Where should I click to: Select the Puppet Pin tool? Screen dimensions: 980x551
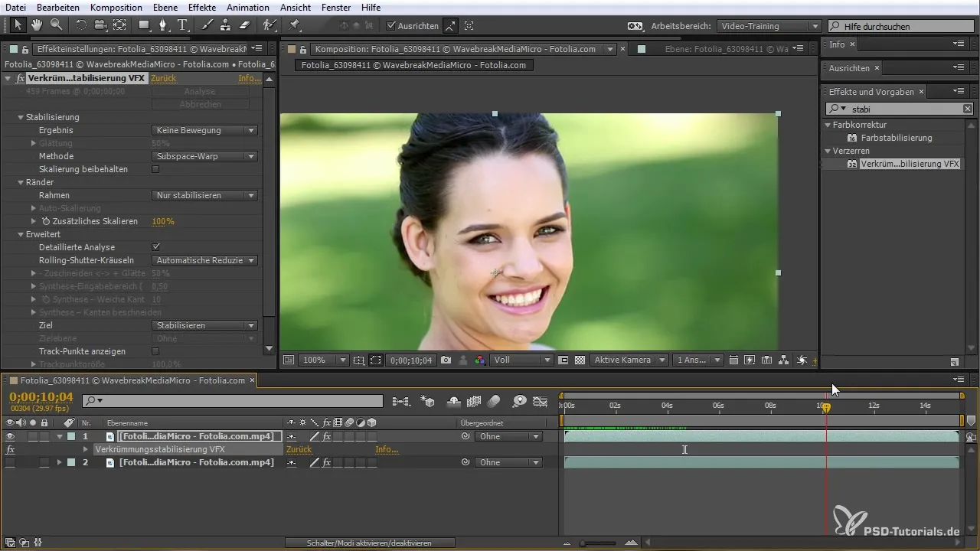[295, 25]
